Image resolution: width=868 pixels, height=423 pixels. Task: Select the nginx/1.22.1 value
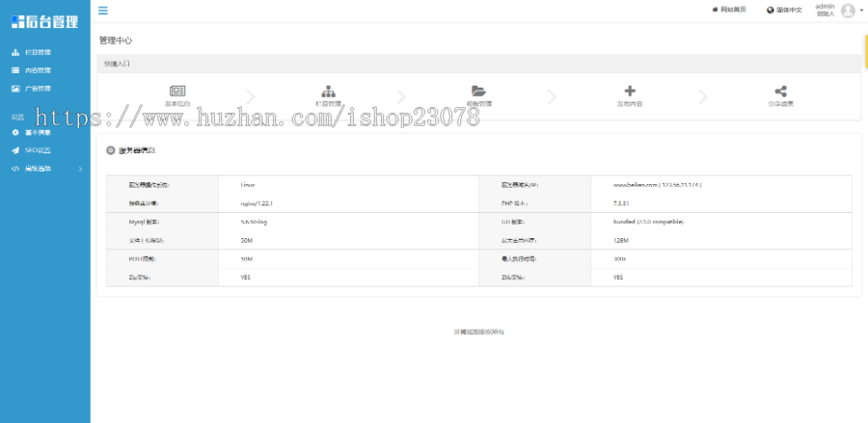(257, 203)
